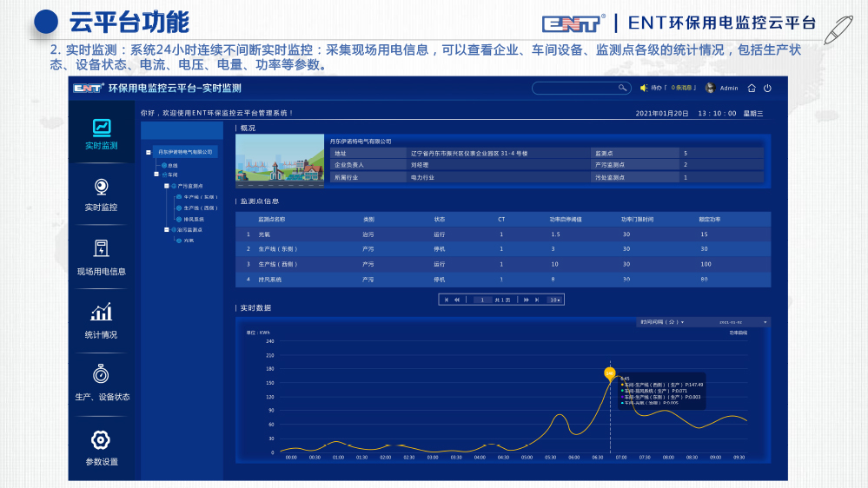Go to 现场用电信息 in the sidebar
This screenshot has height=488, width=868.
tap(101, 258)
